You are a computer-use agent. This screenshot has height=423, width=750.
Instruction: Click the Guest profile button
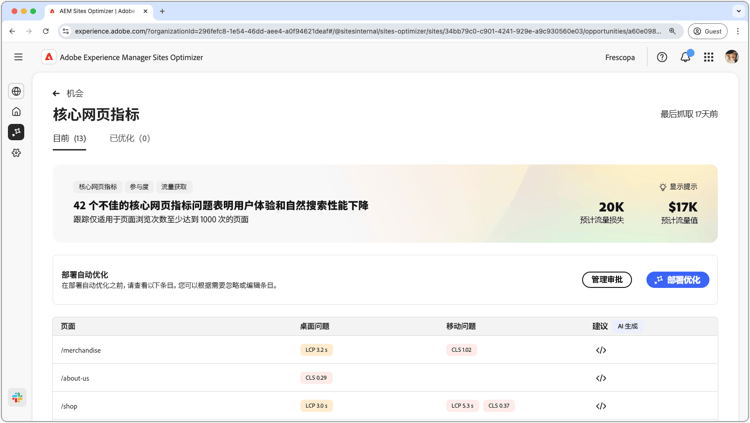coord(707,31)
